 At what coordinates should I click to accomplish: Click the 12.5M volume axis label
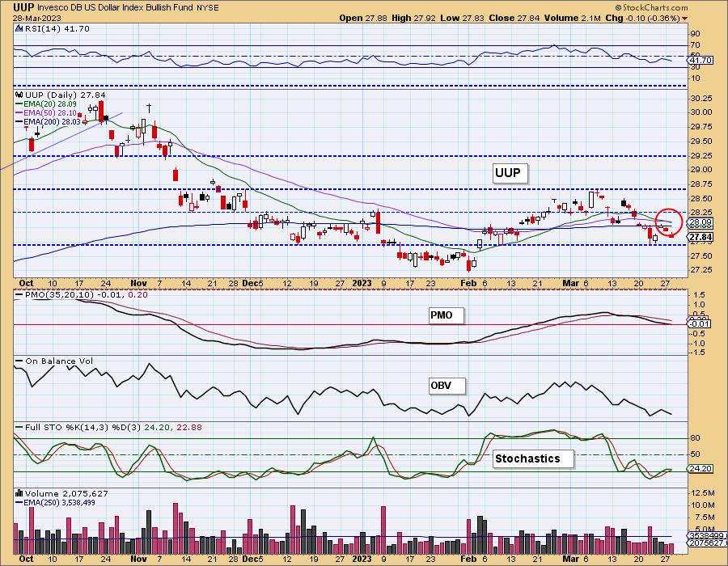(x=704, y=492)
